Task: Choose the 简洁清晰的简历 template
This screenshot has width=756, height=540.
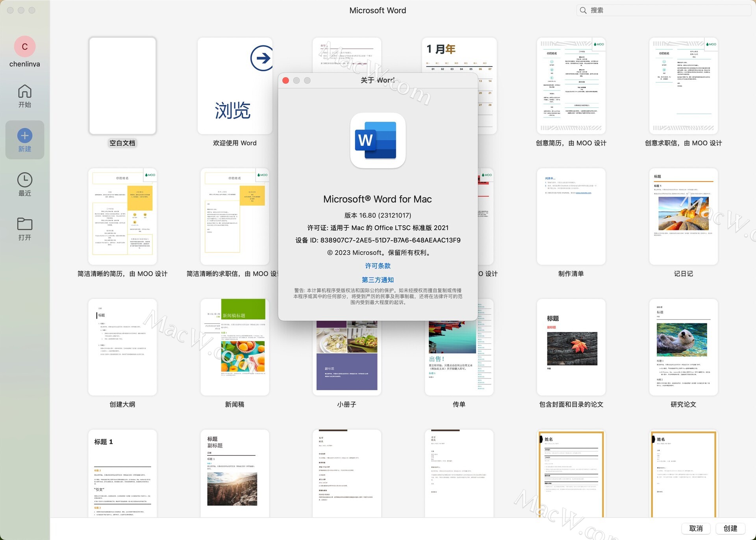Action: click(122, 217)
